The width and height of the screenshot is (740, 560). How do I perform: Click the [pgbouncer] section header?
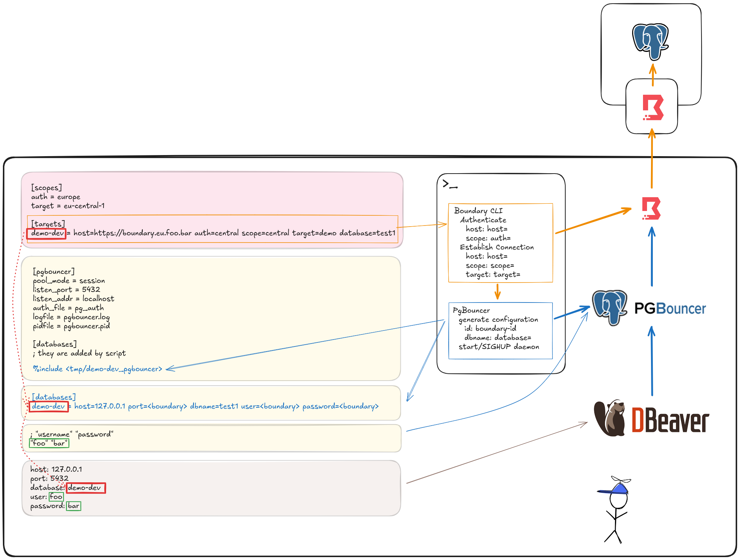(x=54, y=272)
